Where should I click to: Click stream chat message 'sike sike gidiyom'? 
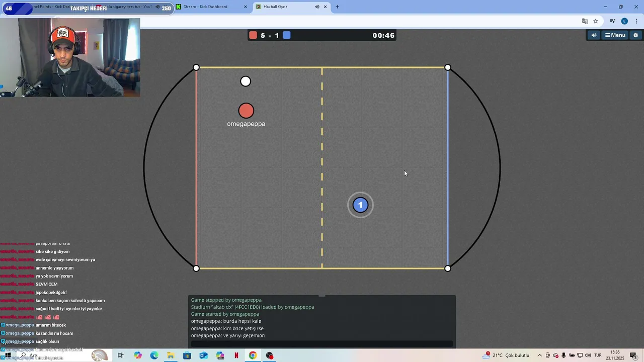pos(52,251)
